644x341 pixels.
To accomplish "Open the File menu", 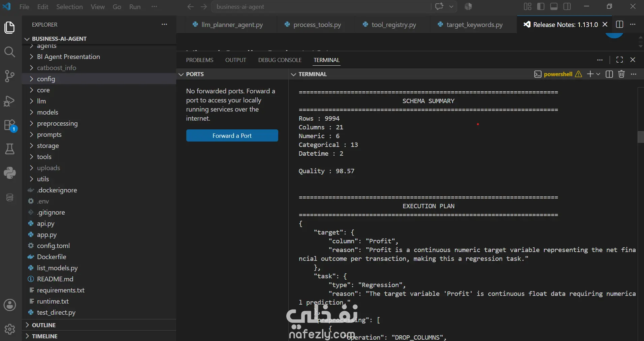I will click(24, 7).
